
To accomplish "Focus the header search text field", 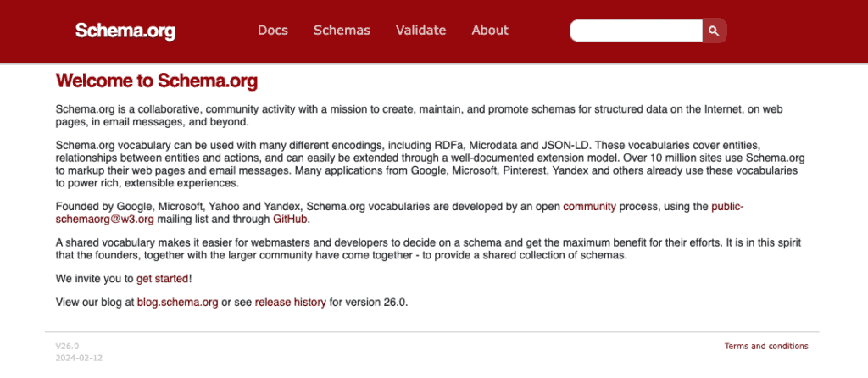I will pyautogui.click(x=637, y=31).
